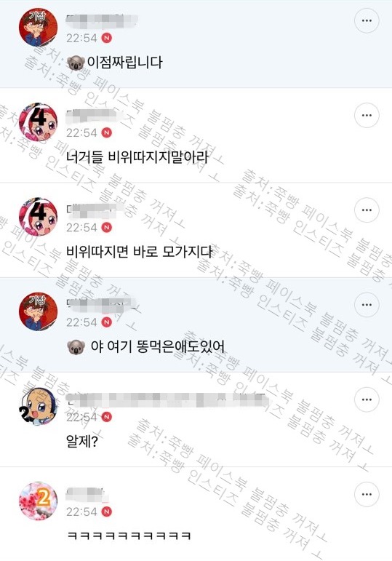The width and height of the screenshot is (392, 561).
Task: Click the red-haired girl avatar on second comment
Action: coord(38,122)
